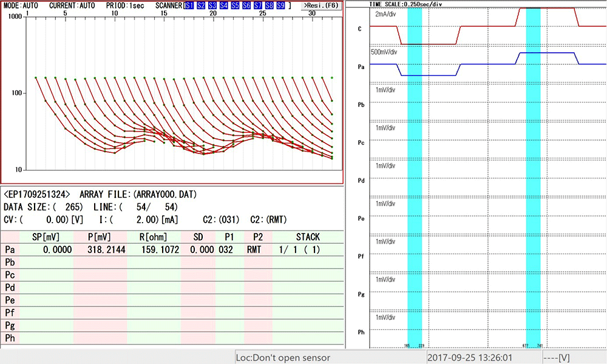Click the Pa row label in table

10,249
